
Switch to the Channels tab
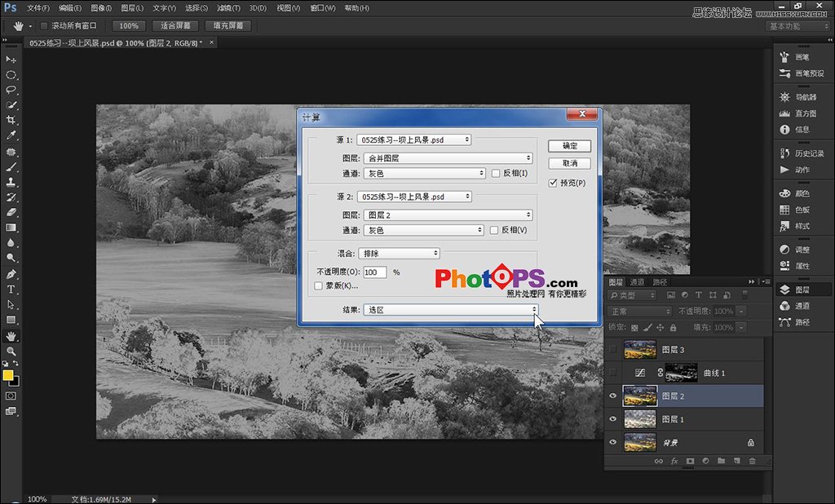(x=638, y=282)
